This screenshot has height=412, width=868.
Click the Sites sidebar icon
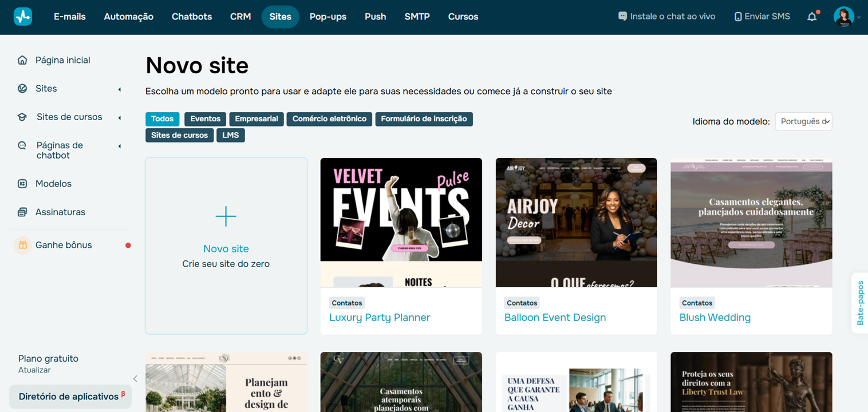tap(22, 89)
